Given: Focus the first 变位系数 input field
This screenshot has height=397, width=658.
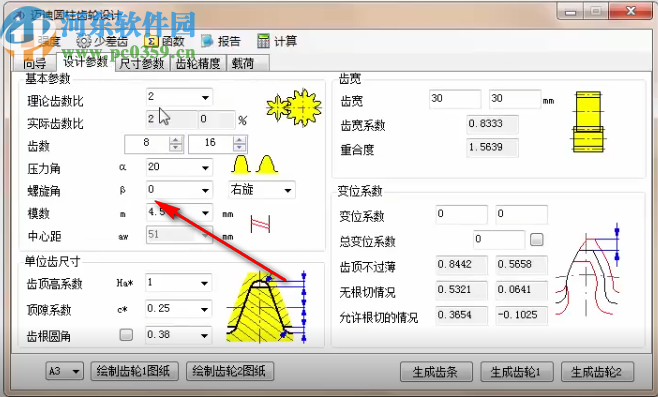Looking at the screenshot, I should coord(462,214).
